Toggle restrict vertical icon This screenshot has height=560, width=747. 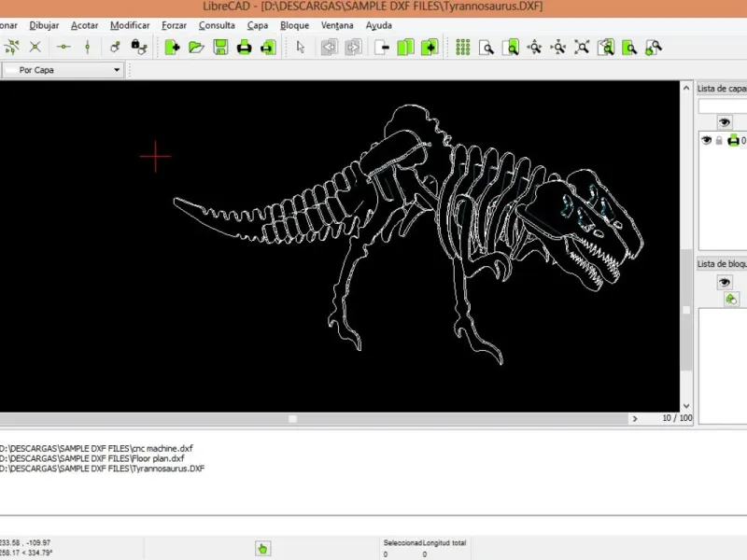point(87,47)
